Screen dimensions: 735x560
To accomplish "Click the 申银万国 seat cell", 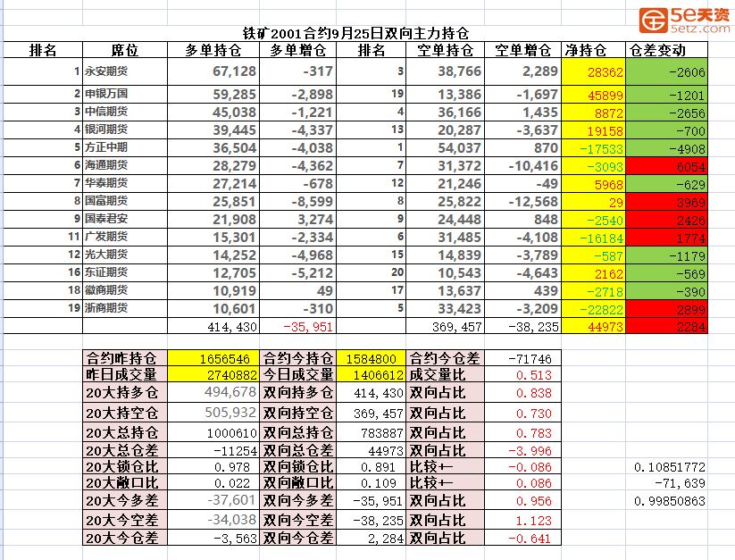I will [125, 94].
